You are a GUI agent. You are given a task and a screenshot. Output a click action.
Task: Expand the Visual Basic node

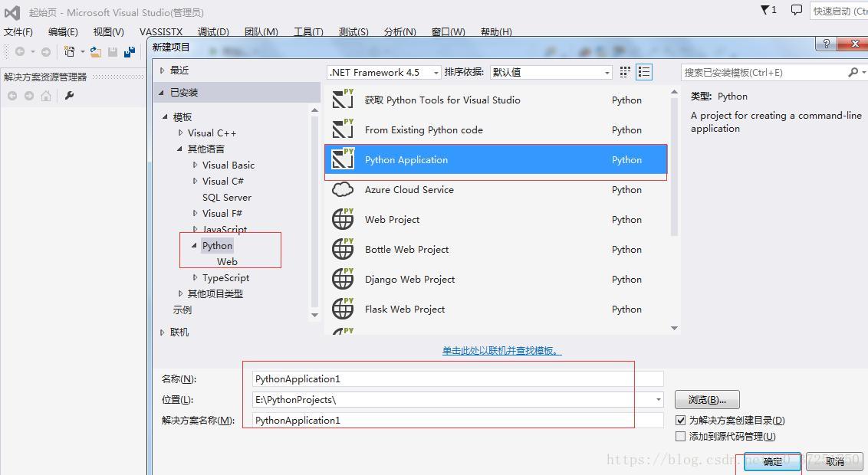pos(195,165)
